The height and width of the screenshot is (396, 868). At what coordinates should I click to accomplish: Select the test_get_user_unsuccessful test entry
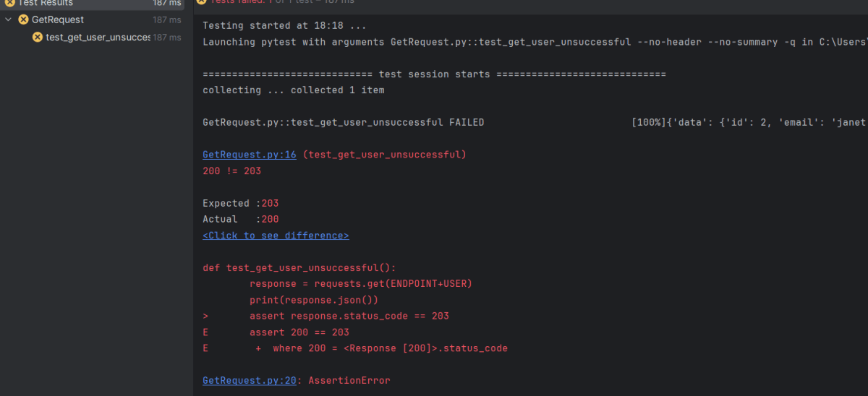98,37
